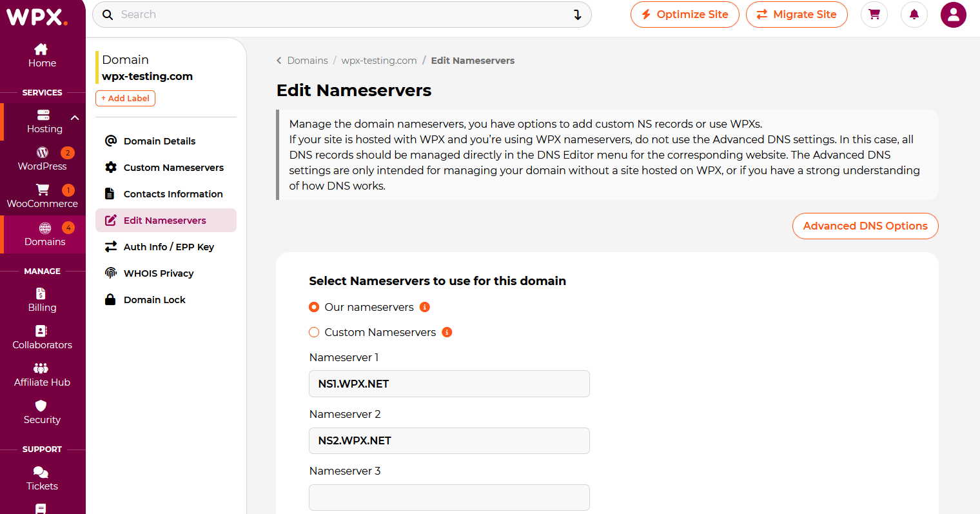Open the user profile avatar

954,14
